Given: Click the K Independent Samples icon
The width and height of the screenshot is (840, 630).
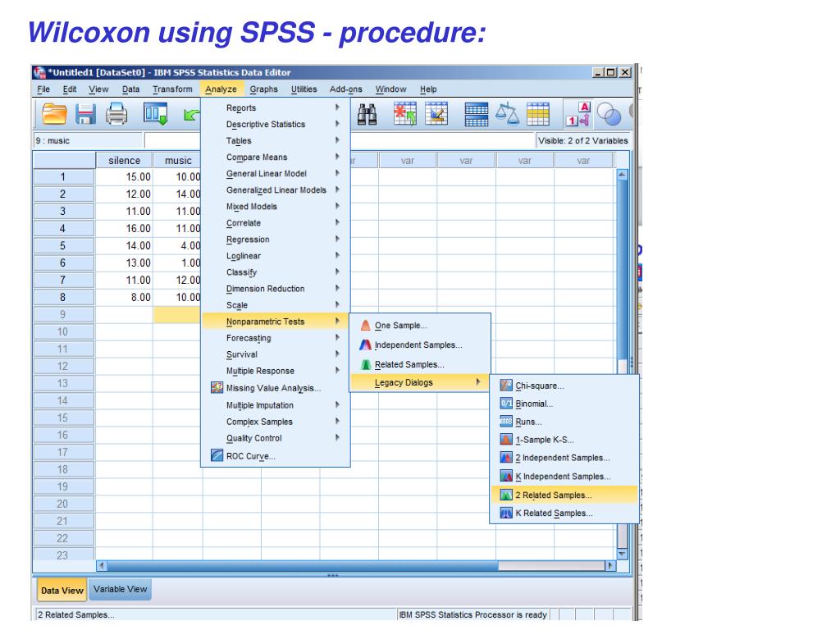Looking at the screenshot, I should 505,477.
